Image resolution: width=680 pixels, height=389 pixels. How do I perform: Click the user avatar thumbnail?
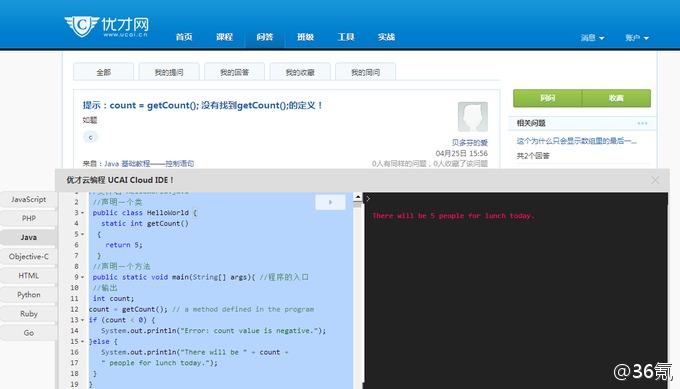(473, 117)
